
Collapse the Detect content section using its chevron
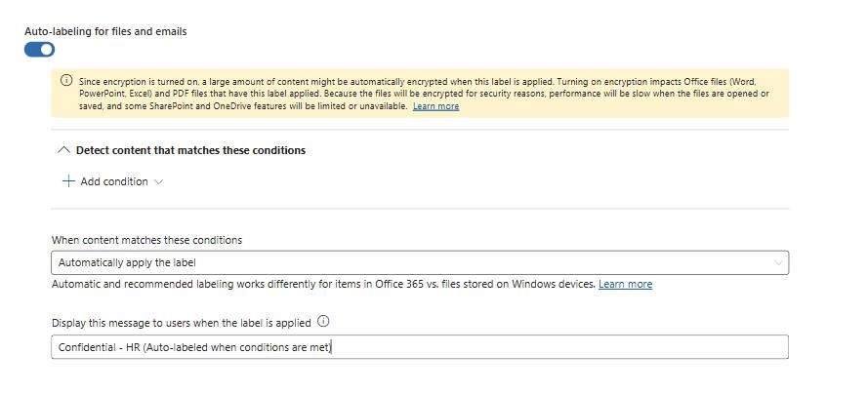pos(64,150)
